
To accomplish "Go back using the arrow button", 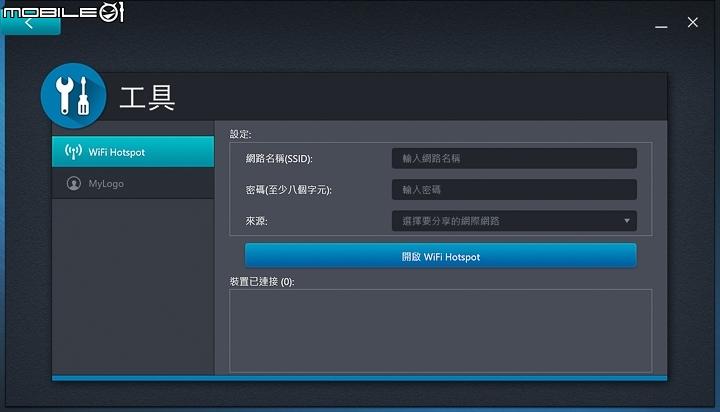I will tap(30, 23).
